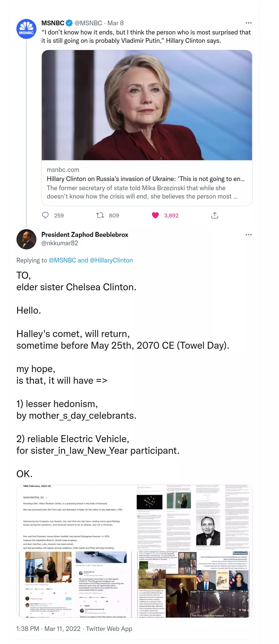279x644 pixels.
Task: Open President Zaphod Beeblebrox's profile picture
Action: 26,239
